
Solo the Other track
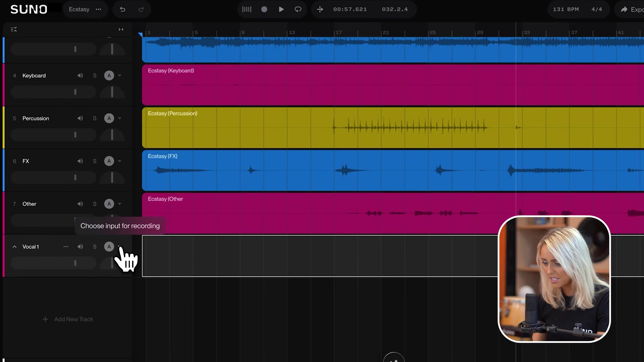coord(95,204)
